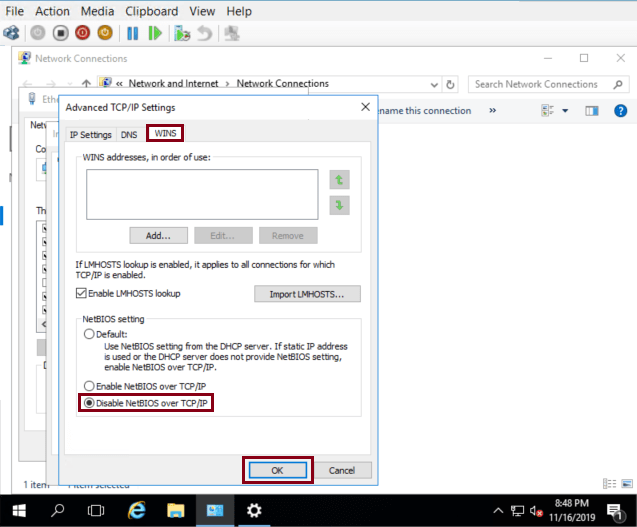Screen dimensions: 637x527
Task: Click the Remove button
Action: [x=288, y=236]
